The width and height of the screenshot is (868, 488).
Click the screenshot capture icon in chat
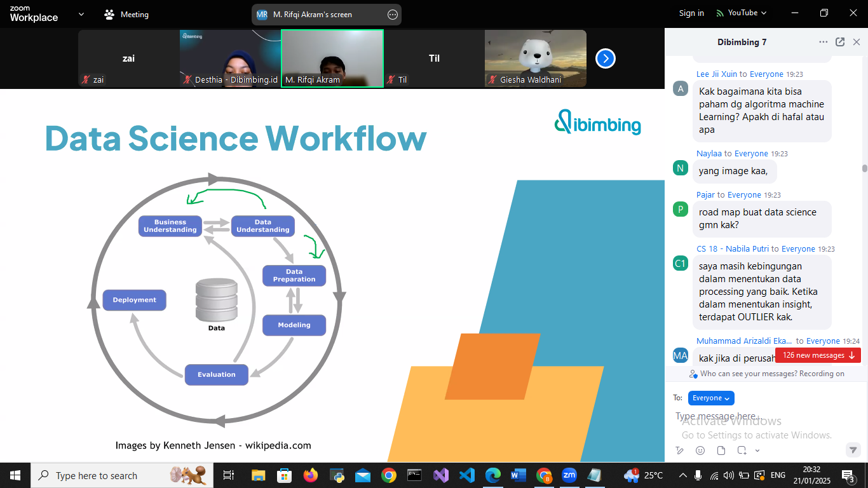[x=742, y=451]
